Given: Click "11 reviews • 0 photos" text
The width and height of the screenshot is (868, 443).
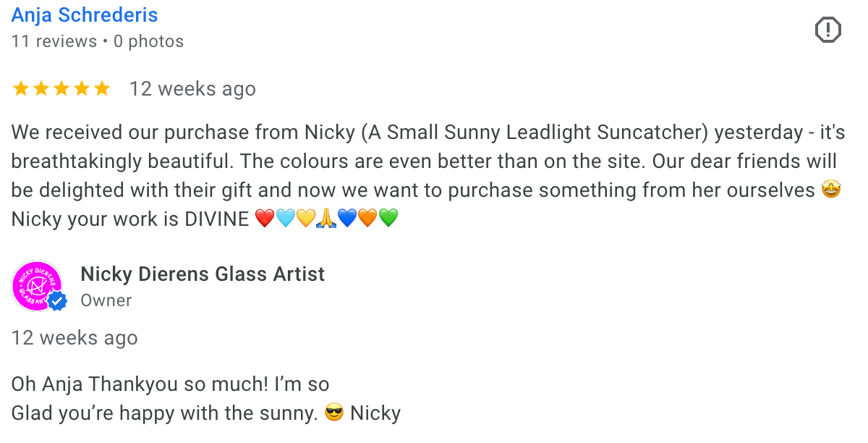Looking at the screenshot, I should 98,41.
